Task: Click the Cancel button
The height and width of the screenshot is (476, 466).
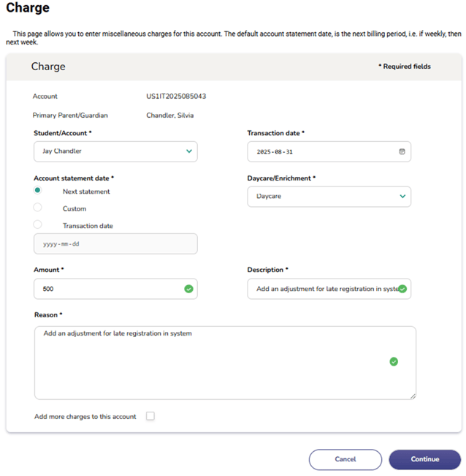Action: [345, 459]
